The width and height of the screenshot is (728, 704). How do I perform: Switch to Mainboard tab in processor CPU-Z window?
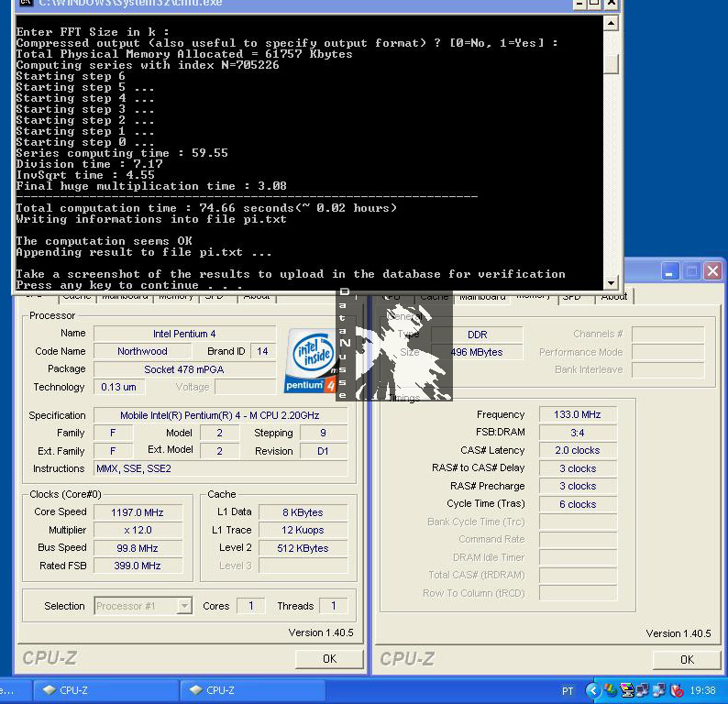(x=125, y=297)
